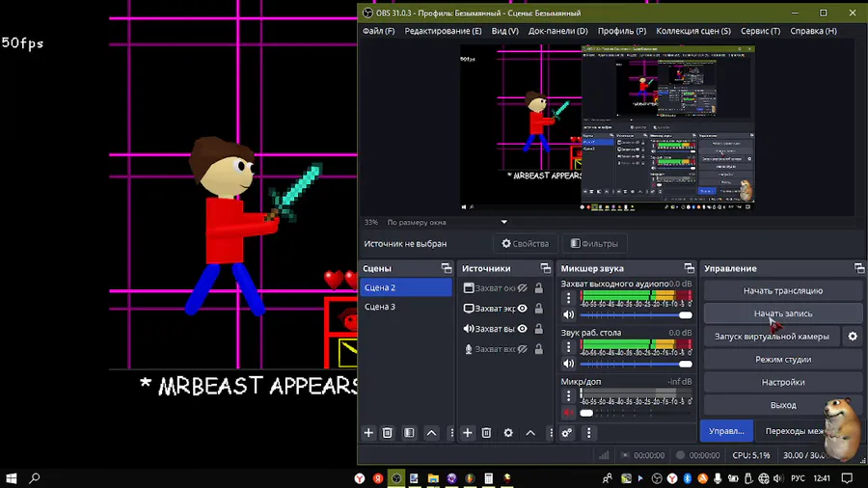Open virtual camera settings gear
The width and height of the screenshot is (868, 488).
pyautogui.click(x=853, y=337)
